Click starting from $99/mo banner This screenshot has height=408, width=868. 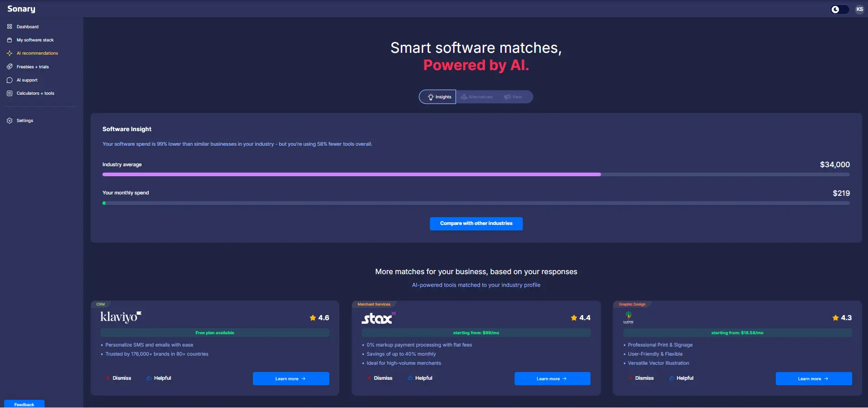tap(476, 333)
